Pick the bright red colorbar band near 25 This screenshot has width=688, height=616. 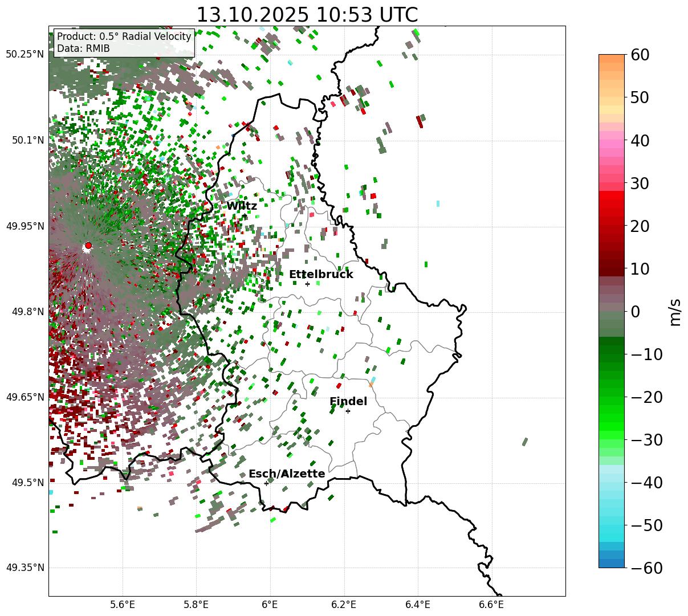612,204
